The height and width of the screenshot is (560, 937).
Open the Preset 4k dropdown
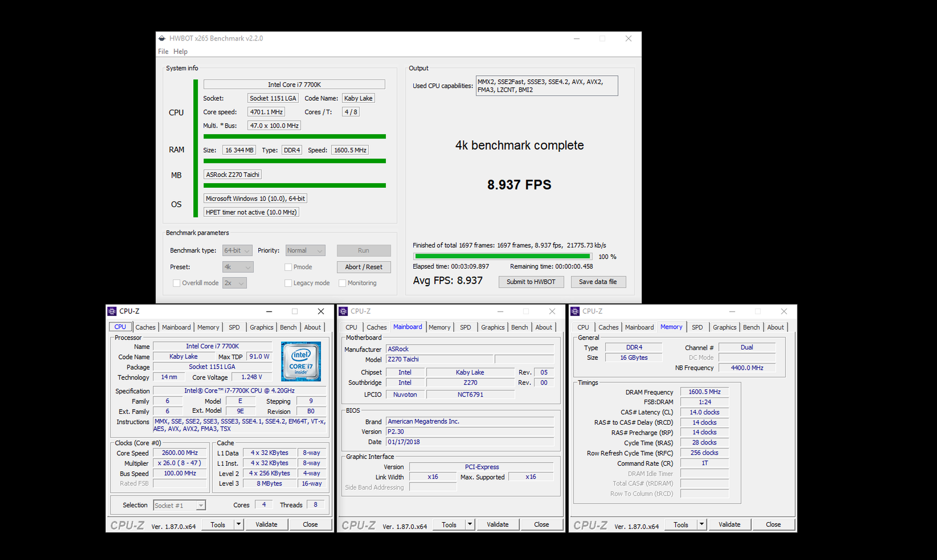pos(237,267)
